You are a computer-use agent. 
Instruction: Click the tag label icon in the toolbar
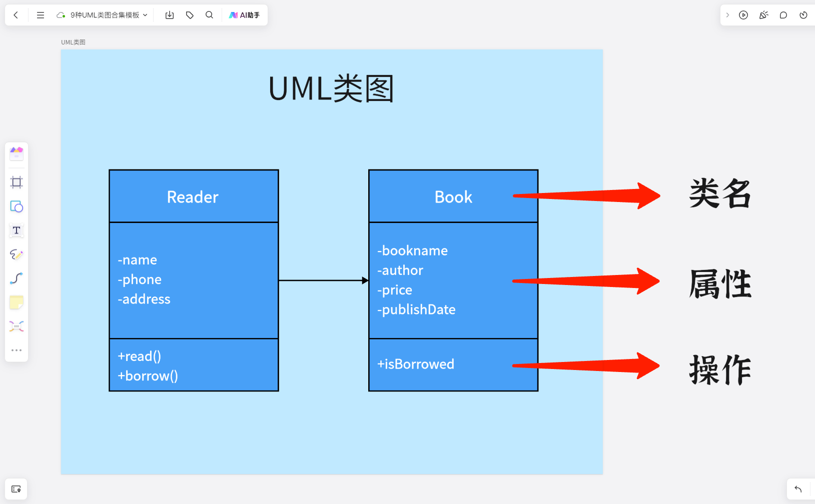coord(189,15)
